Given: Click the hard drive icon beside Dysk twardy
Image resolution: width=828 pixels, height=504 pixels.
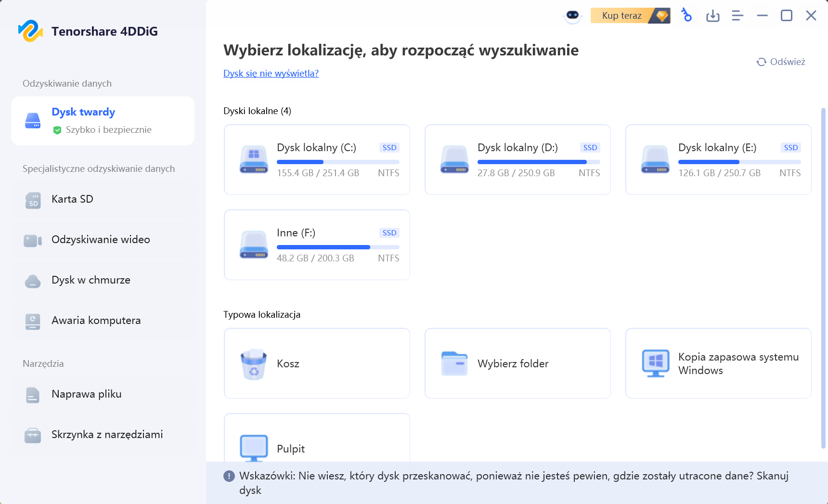Looking at the screenshot, I should [33, 120].
